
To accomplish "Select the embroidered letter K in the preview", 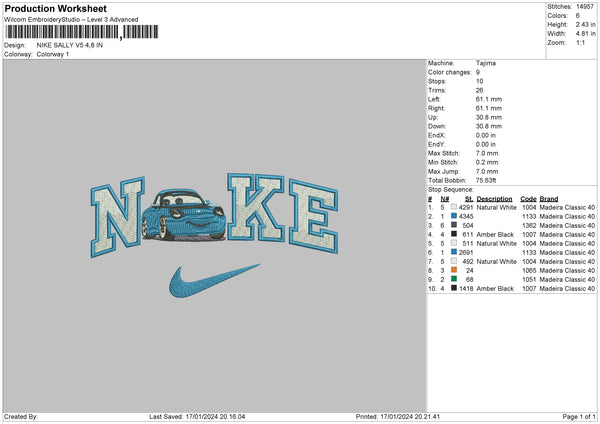I will (x=256, y=207).
